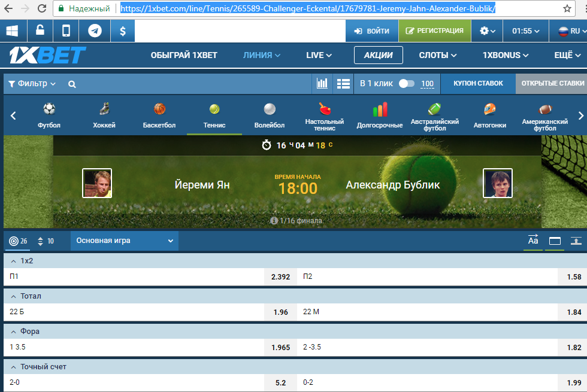Open the Telegram paper plane icon
The height and width of the screenshot is (392, 587).
(x=95, y=31)
